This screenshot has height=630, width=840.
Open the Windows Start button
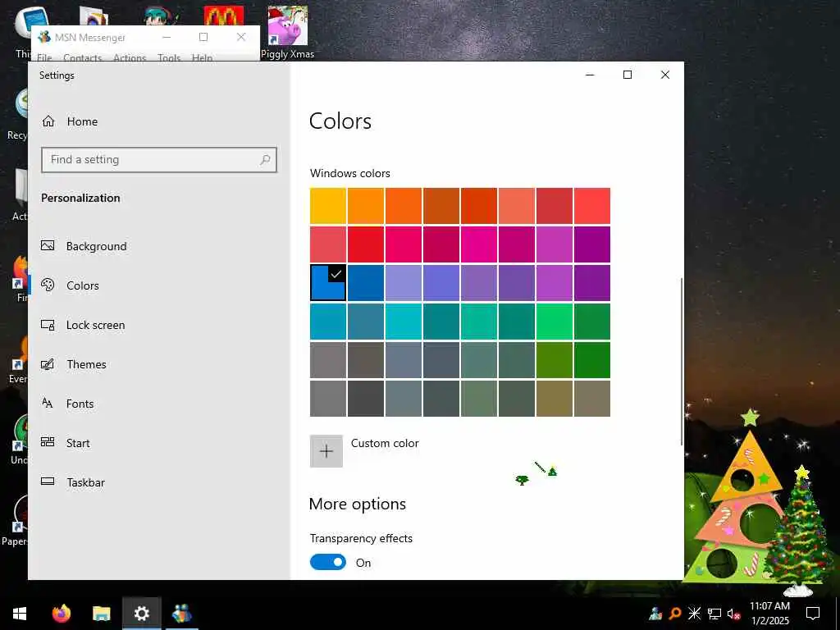click(x=20, y=614)
